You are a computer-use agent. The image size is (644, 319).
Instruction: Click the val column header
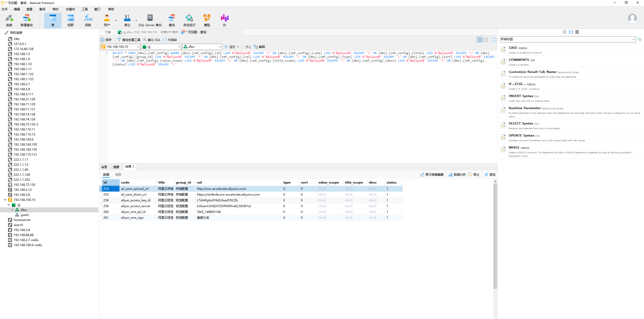pos(238,183)
